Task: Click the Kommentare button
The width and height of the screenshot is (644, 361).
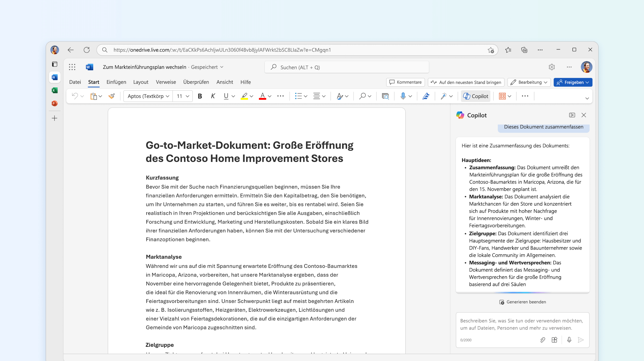Action: [x=405, y=82]
